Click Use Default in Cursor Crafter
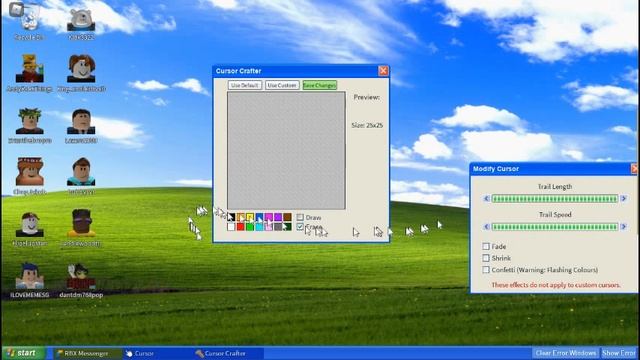This screenshot has height=360, width=640. coord(244,85)
